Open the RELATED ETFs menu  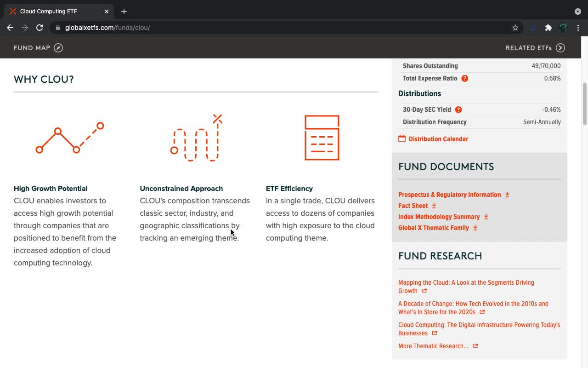[x=535, y=48]
